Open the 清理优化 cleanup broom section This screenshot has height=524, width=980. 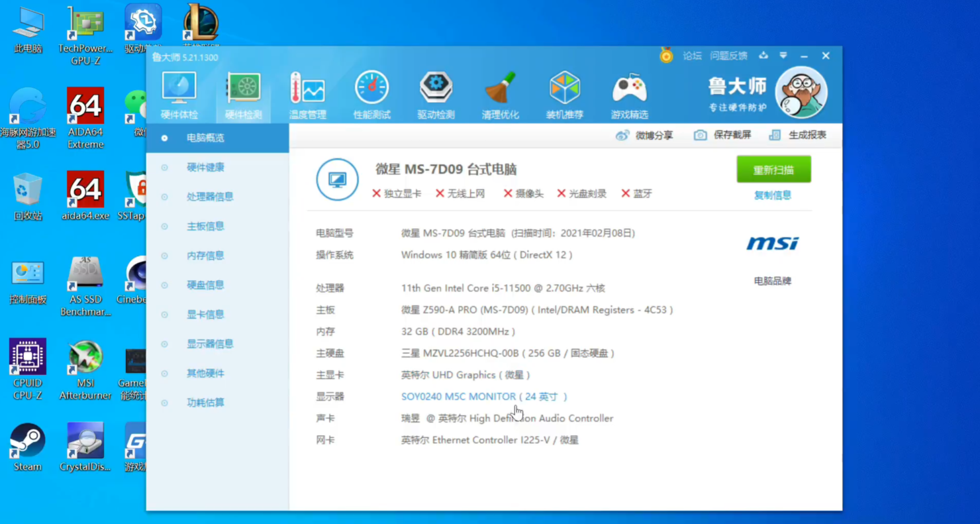pos(500,96)
